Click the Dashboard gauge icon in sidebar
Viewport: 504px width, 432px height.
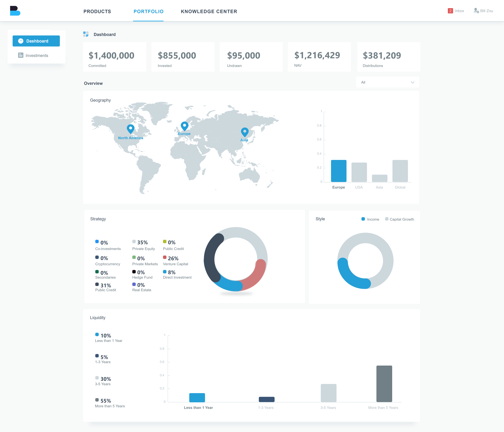21,41
